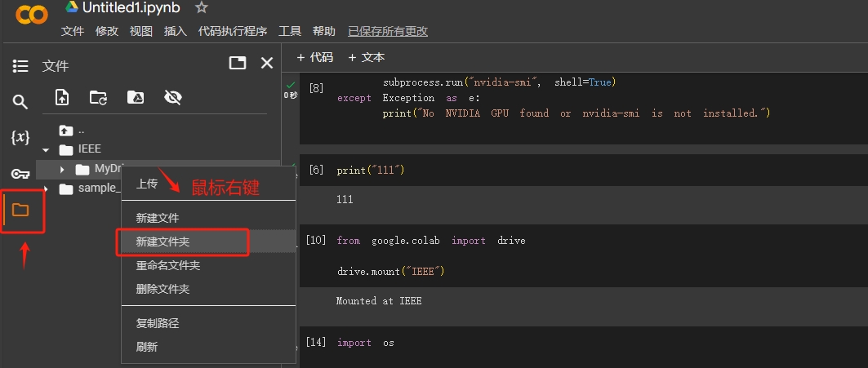Click into the print("111") code line

click(371, 170)
